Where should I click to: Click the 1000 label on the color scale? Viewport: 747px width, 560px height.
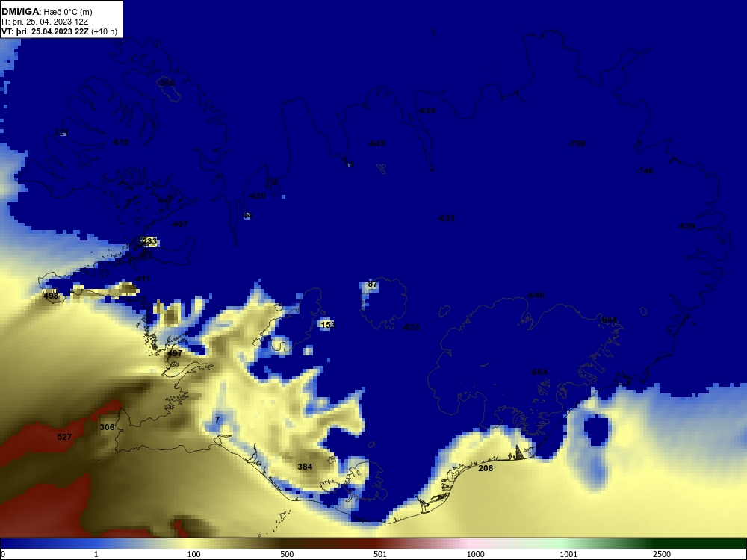(x=475, y=554)
